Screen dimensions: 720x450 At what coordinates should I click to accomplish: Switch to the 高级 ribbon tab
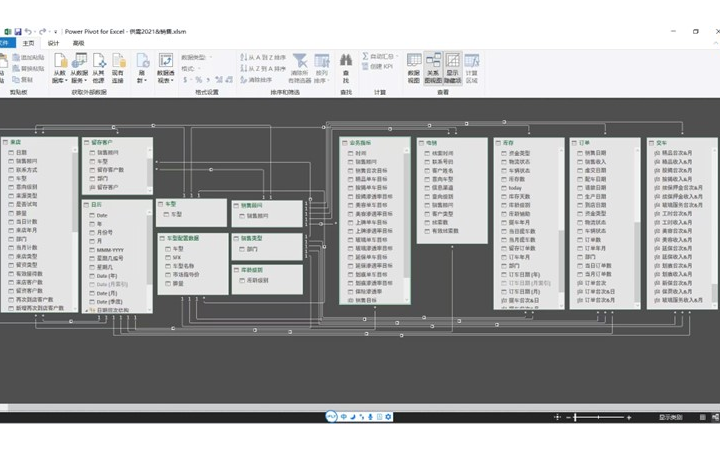78,43
